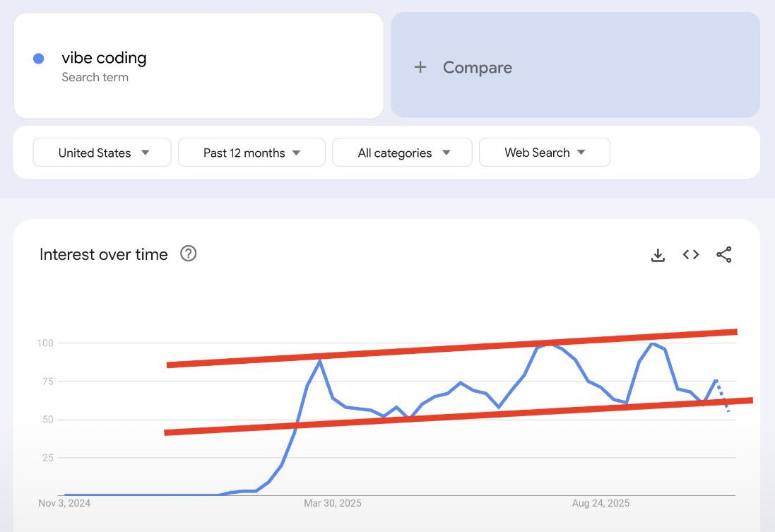The height and width of the screenshot is (532, 775).
Task: Click the 25 value on y-axis
Action: coord(48,458)
